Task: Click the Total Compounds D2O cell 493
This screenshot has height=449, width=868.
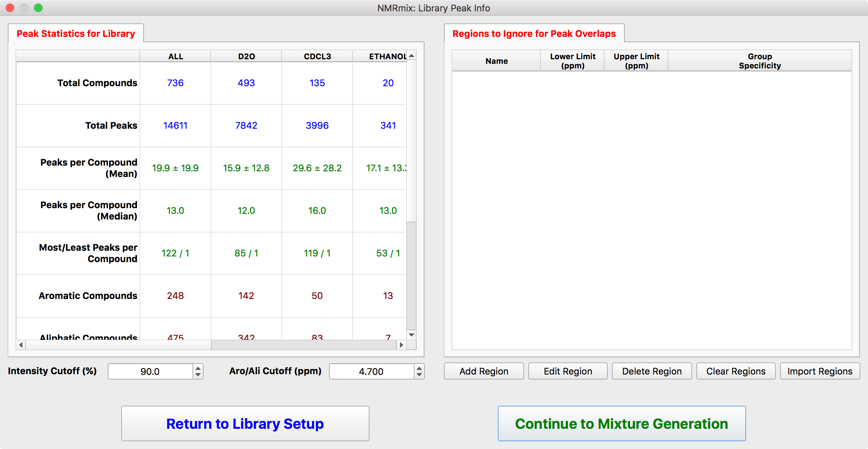Action: (246, 83)
